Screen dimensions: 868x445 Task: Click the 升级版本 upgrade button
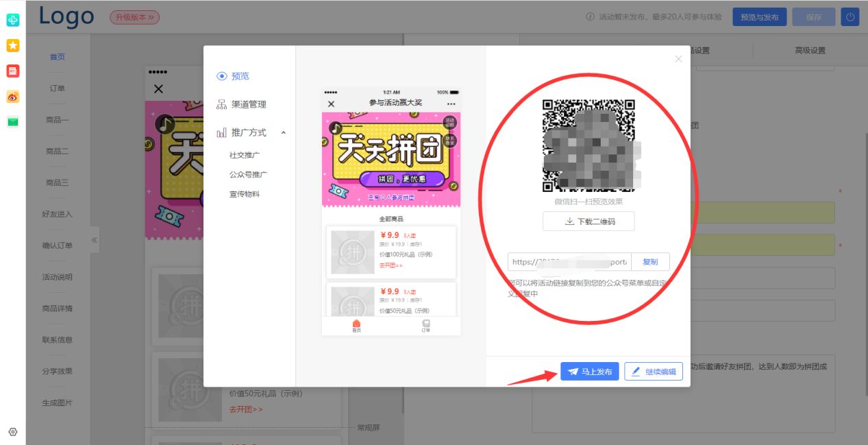click(x=134, y=16)
